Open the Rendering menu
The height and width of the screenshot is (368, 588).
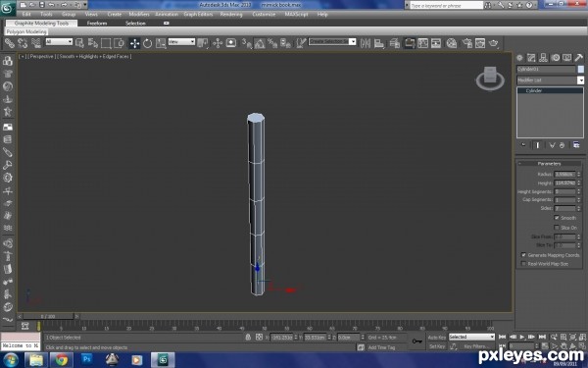(231, 15)
